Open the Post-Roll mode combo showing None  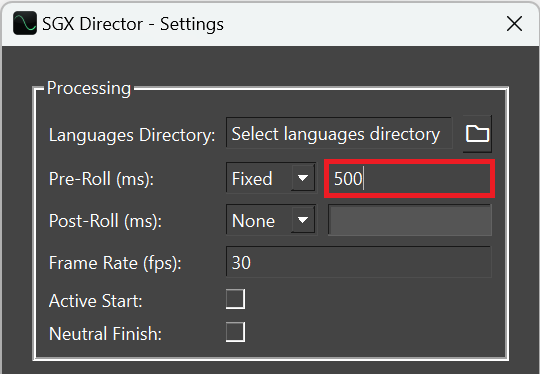pyautogui.click(x=271, y=220)
